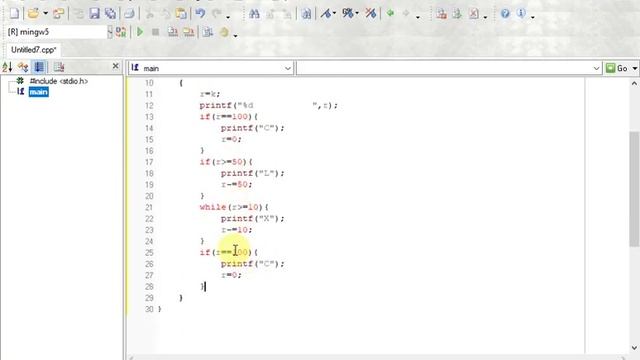Click the printf("L"); code line

(253, 173)
